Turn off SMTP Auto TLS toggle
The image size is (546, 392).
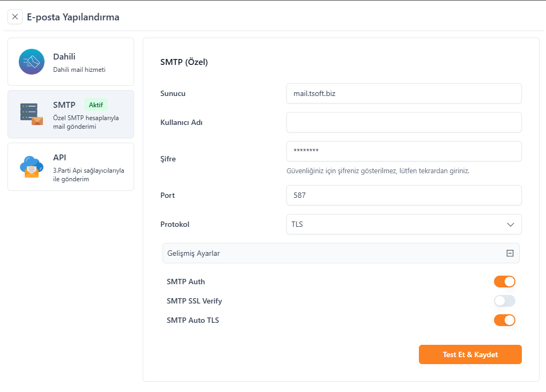coord(504,320)
